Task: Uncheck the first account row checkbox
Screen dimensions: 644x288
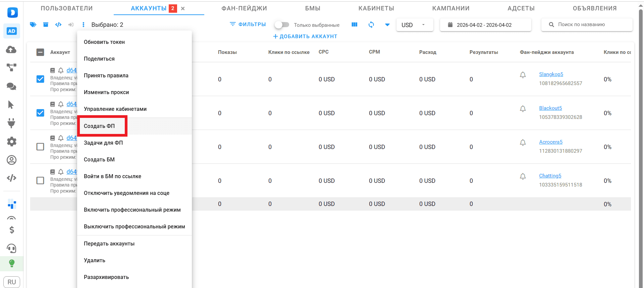Action: 40,79
